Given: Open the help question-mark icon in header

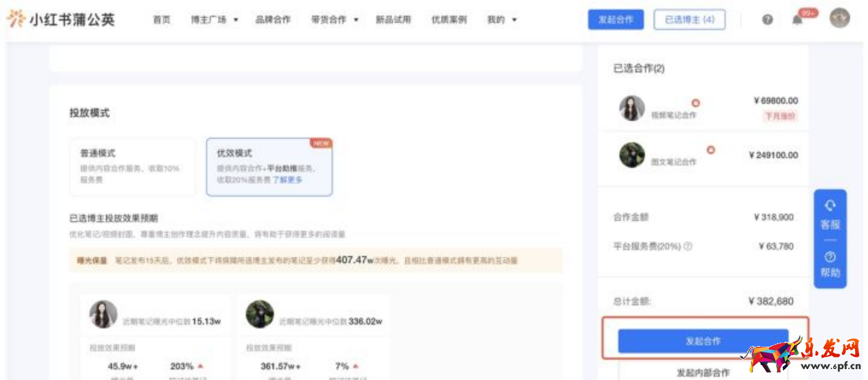Looking at the screenshot, I should [767, 20].
